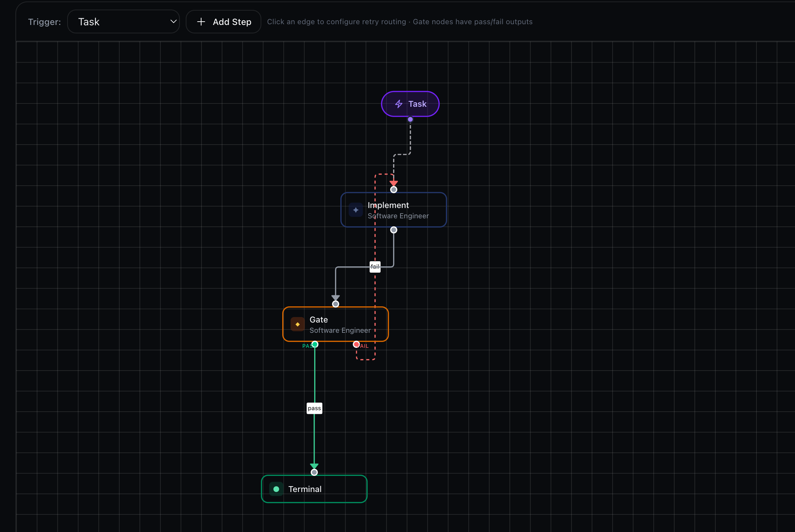Click the purple output handle under Task node
795x532 pixels.
[x=410, y=119]
